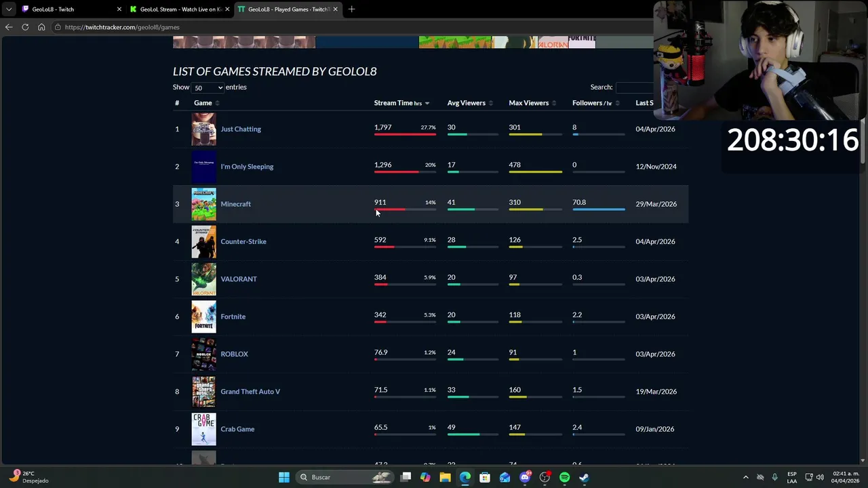Click the Grand Theft Auto V thumbnail

pyautogui.click(x=203, y=392)
